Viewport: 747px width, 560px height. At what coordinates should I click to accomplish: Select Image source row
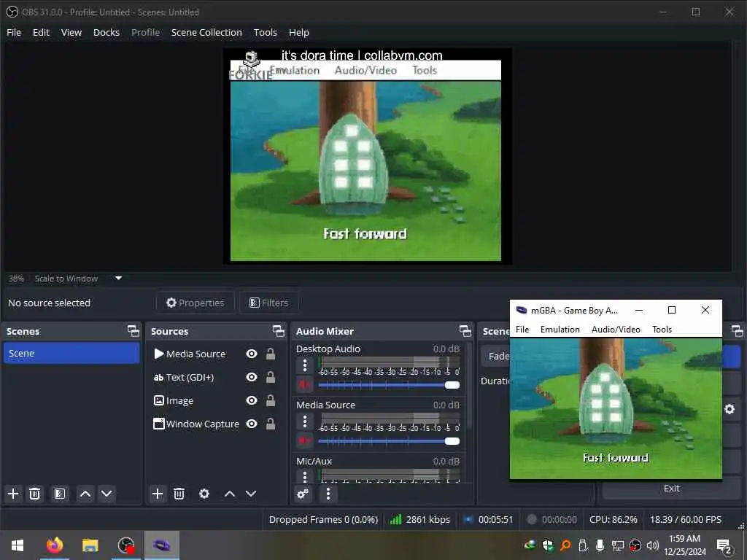(x=214, y=400)
